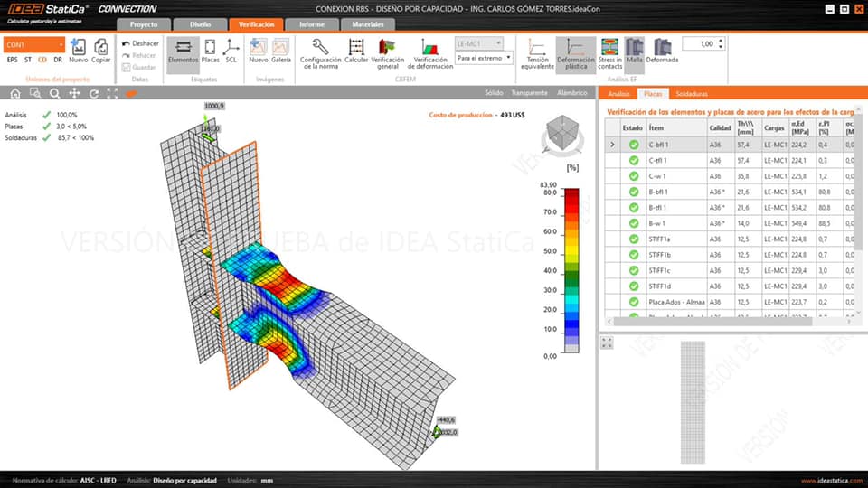Open Configuración de la norma settings
The image size is (868, 488).
tap(320, 53)
